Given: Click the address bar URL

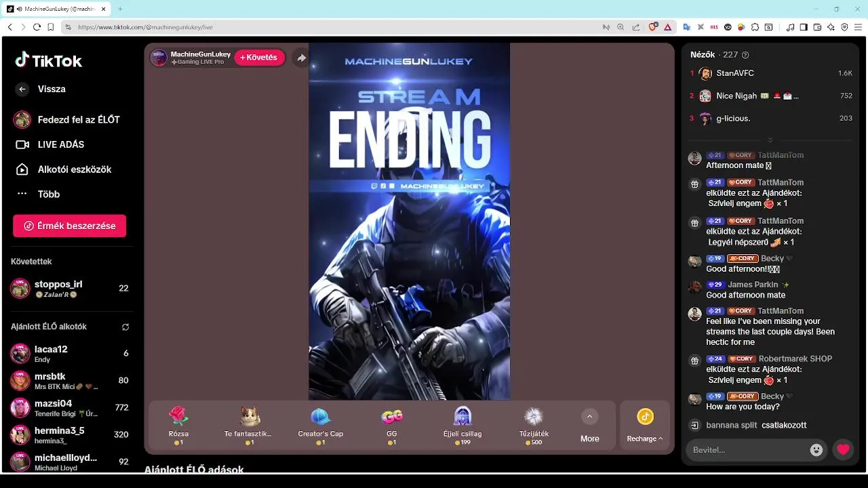Looking at the screenshot, I should pyautogui.click(x=145, y=27).
